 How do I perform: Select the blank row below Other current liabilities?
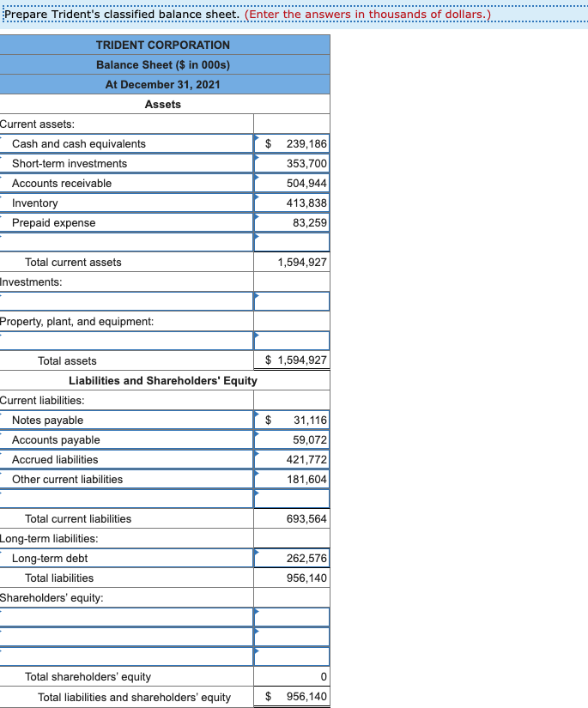[x=126, y=499]
